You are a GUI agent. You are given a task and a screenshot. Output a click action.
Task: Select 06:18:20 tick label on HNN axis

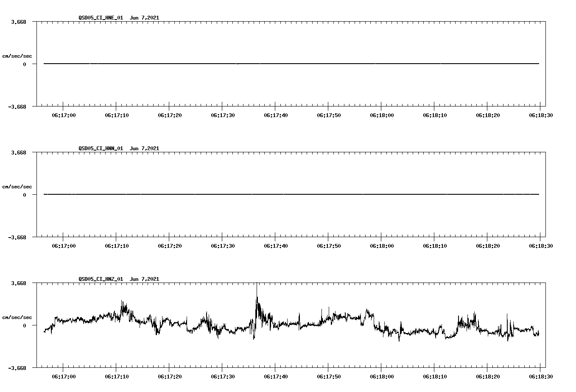point(488,246)
